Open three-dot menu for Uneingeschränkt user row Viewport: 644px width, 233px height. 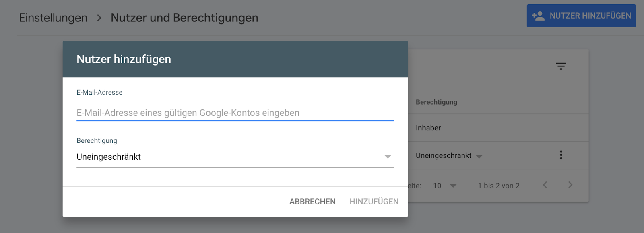coord(561,155)
